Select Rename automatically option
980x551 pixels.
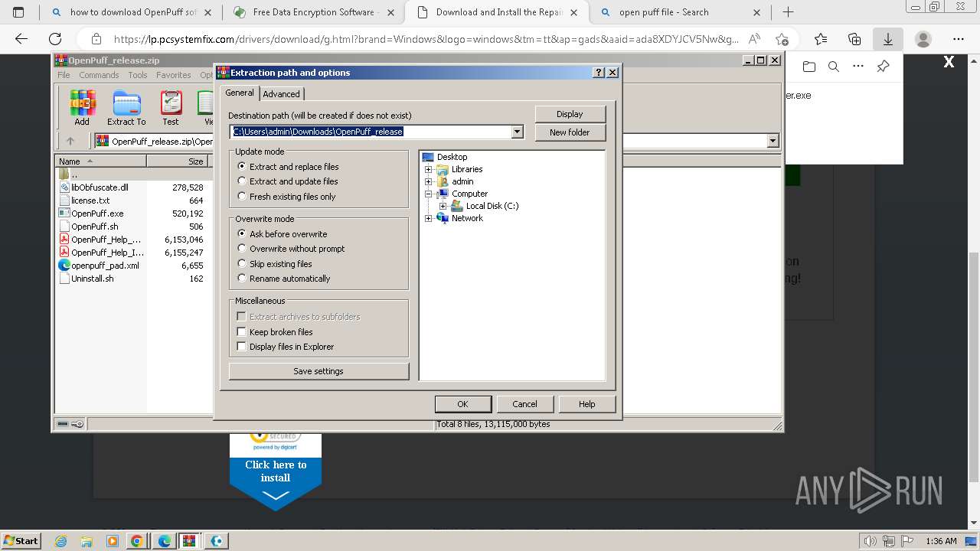(284, 279)
